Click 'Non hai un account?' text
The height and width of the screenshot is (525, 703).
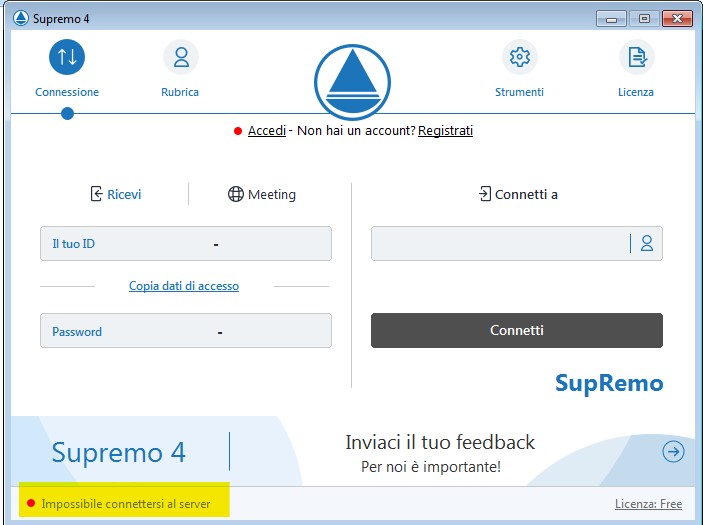[356, 130]
